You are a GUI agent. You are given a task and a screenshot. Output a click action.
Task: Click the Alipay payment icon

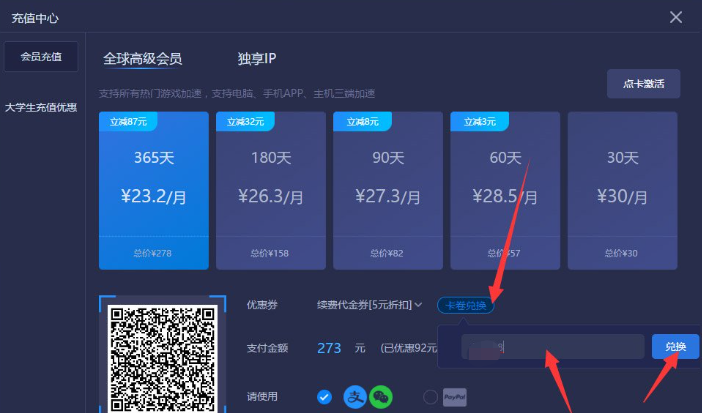pyautogui.click(x=355, y=397)
